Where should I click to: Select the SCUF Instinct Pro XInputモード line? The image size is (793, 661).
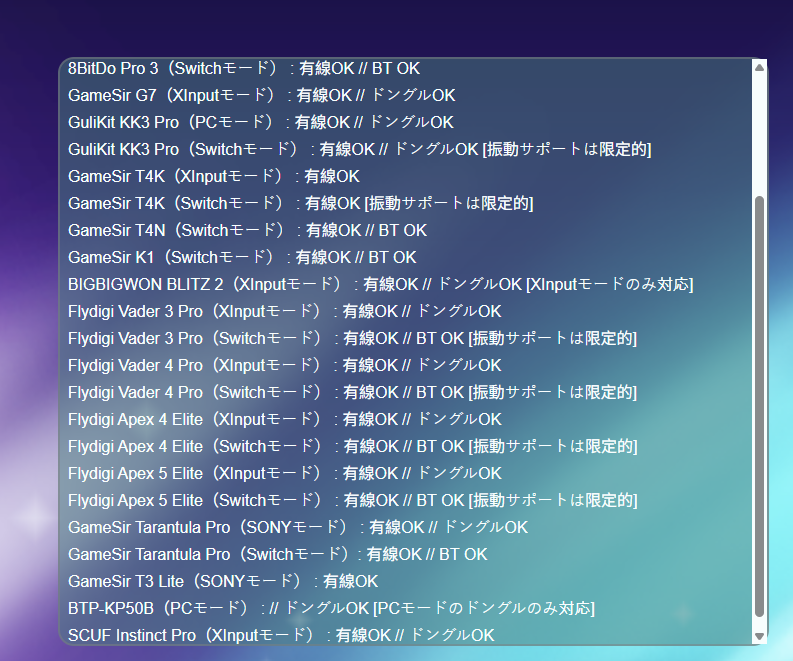pos(281,635)
